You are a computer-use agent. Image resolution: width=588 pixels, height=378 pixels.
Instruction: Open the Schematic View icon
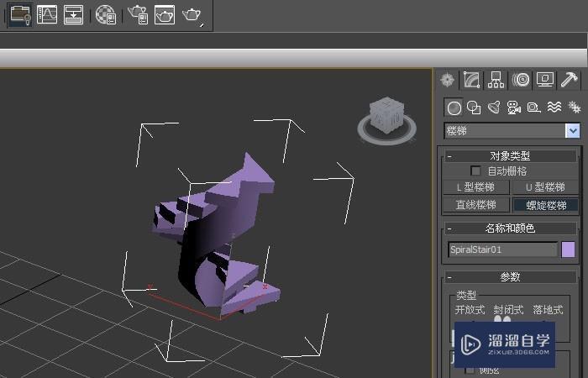pyautogui.click(x=74, y=14)
